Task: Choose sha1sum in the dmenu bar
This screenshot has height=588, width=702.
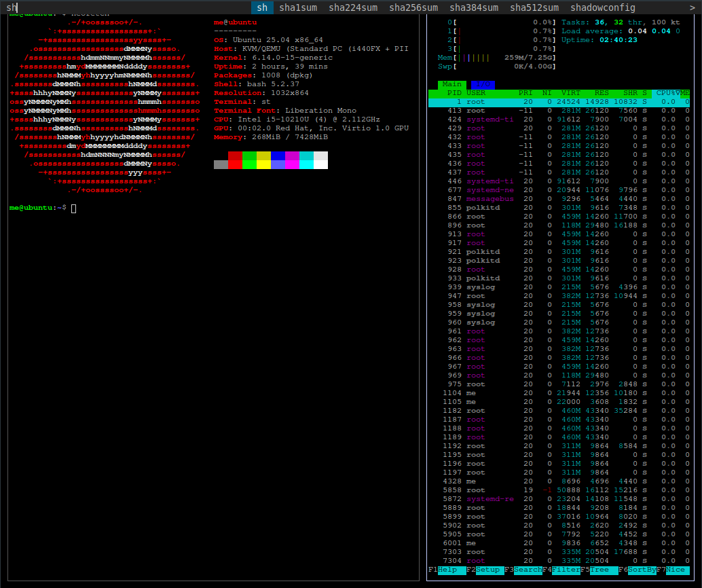Action: (298, 7)
